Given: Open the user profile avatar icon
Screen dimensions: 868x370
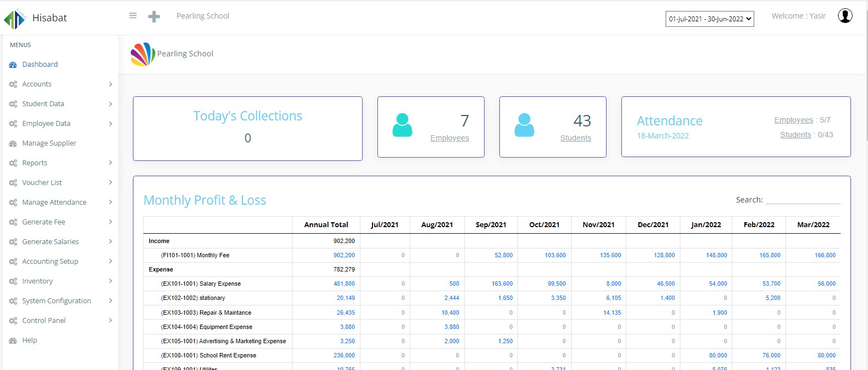Looking at the screenshot, I should [845, 16].
